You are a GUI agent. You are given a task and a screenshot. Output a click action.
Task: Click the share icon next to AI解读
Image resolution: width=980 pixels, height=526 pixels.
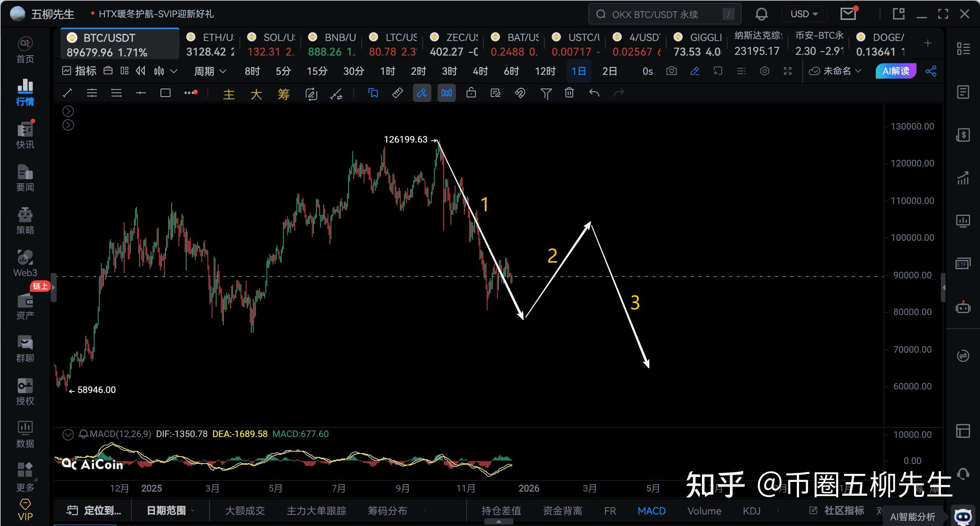[x=931, y=71]
